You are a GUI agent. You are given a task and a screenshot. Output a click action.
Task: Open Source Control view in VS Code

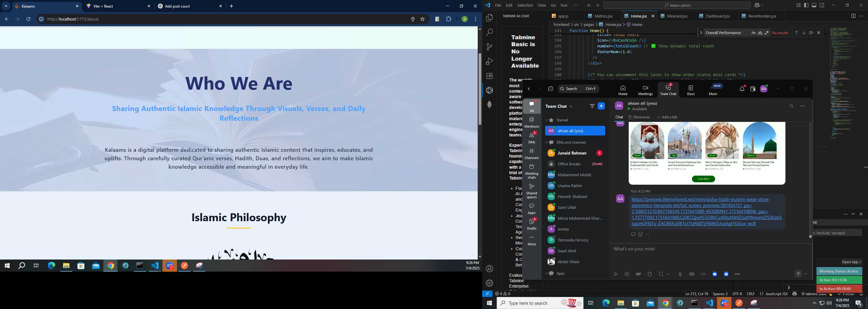click(x=489, y=47)
